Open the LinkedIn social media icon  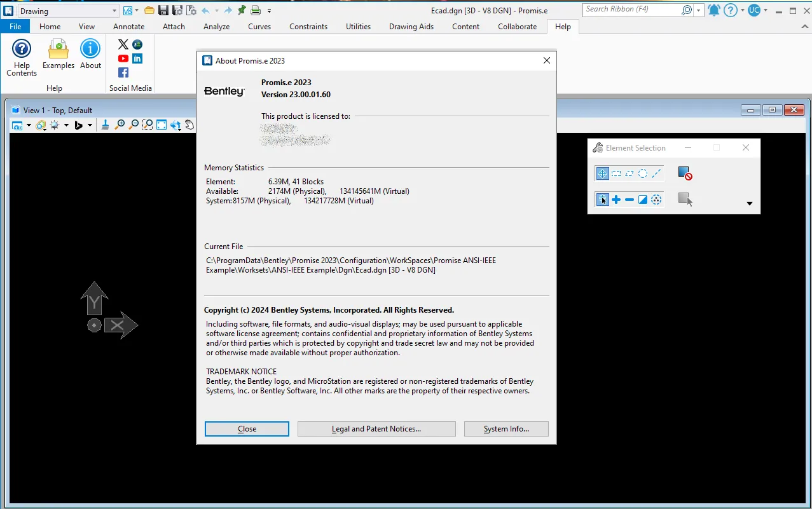click(x=137, y=58)
